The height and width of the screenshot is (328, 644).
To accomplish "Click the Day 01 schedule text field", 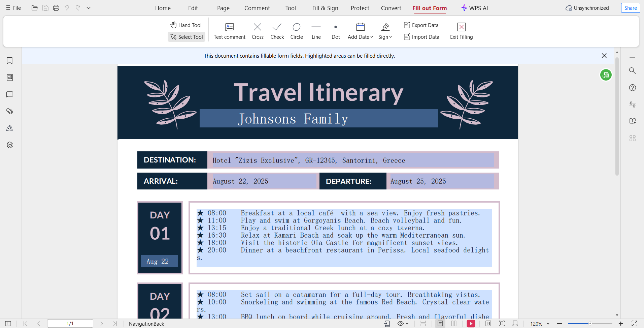I will [344, 238].
